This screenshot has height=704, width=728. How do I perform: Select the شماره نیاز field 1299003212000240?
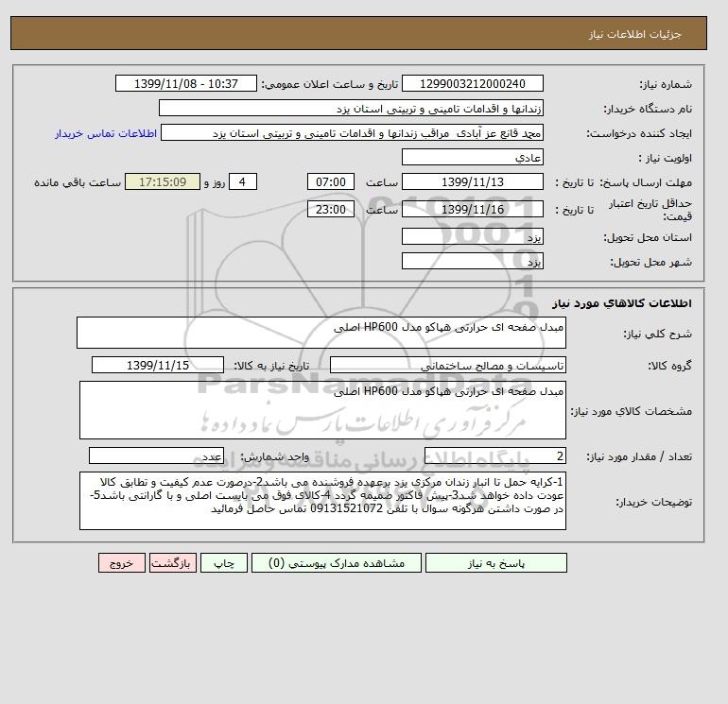click(x=472, y=83)
